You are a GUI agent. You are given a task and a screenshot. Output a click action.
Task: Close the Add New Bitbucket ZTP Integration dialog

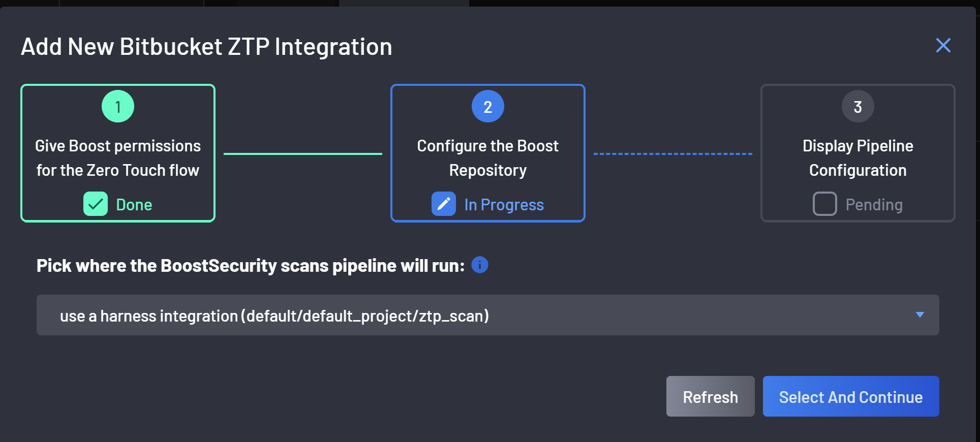tap(943, 46)
